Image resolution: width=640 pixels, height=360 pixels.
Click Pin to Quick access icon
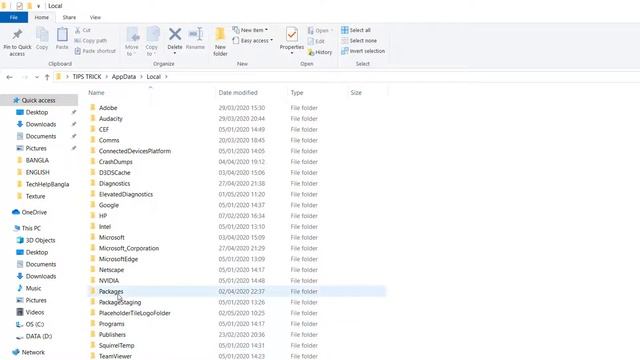click(17, 35)
